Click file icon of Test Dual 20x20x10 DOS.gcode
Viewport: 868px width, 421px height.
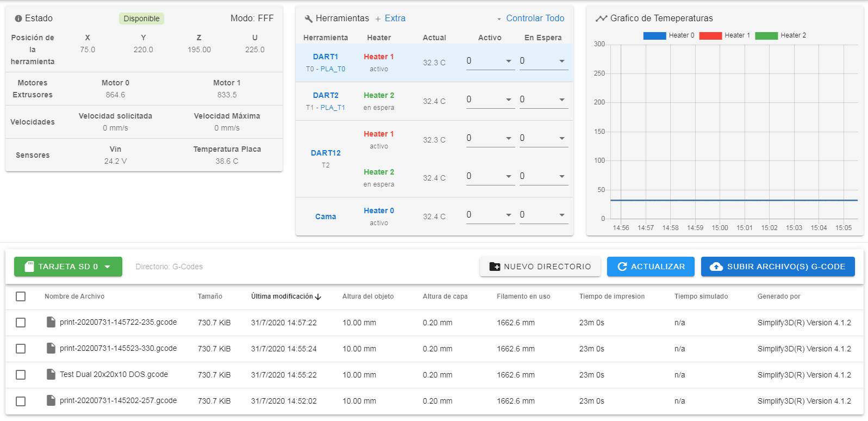coord(51,374)
